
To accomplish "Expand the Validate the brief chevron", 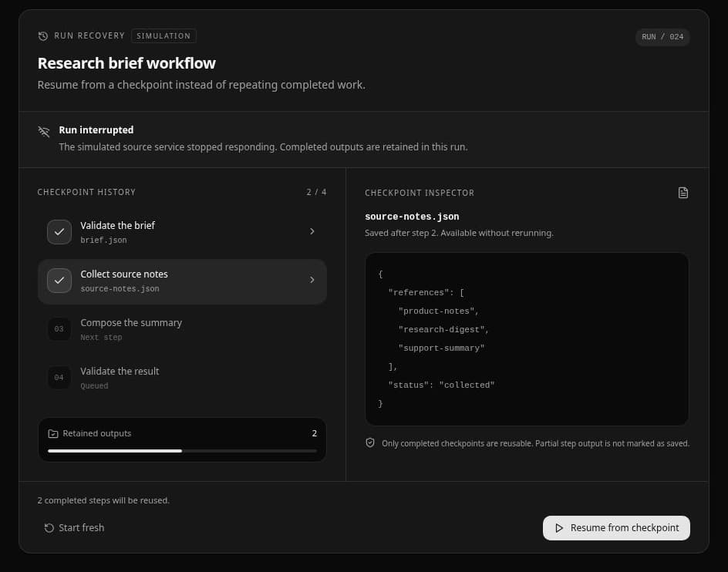I will pos(312,231).
